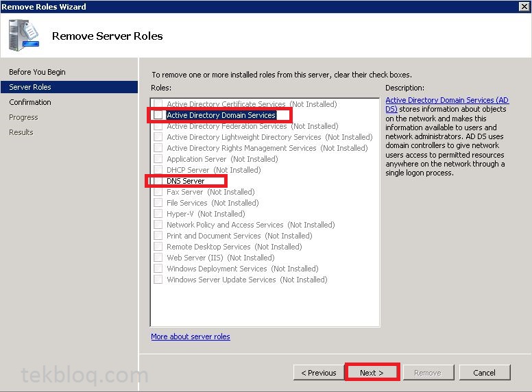Select the DNS Server row text

pos(186,181)
